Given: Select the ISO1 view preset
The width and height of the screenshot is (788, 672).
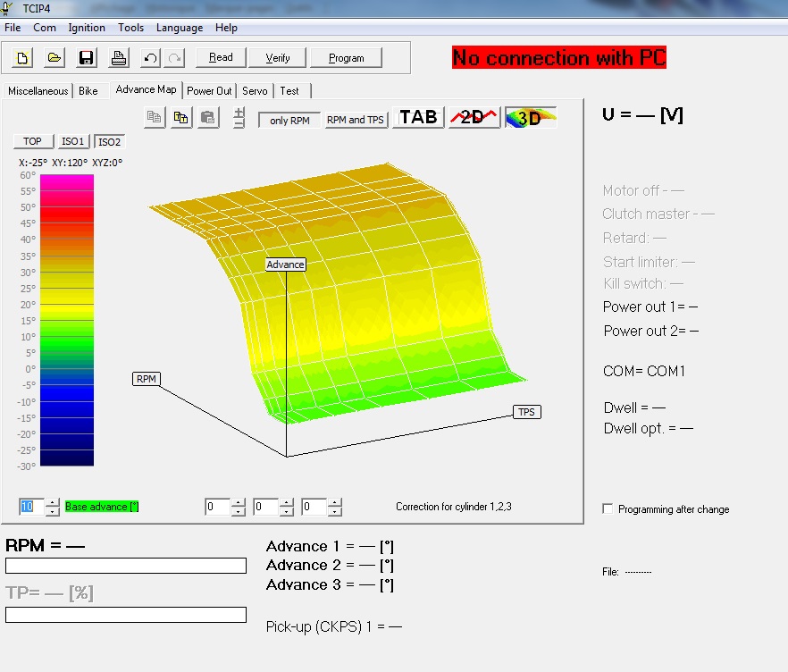Looking at the screenshot, I should (x=73, y=141).
